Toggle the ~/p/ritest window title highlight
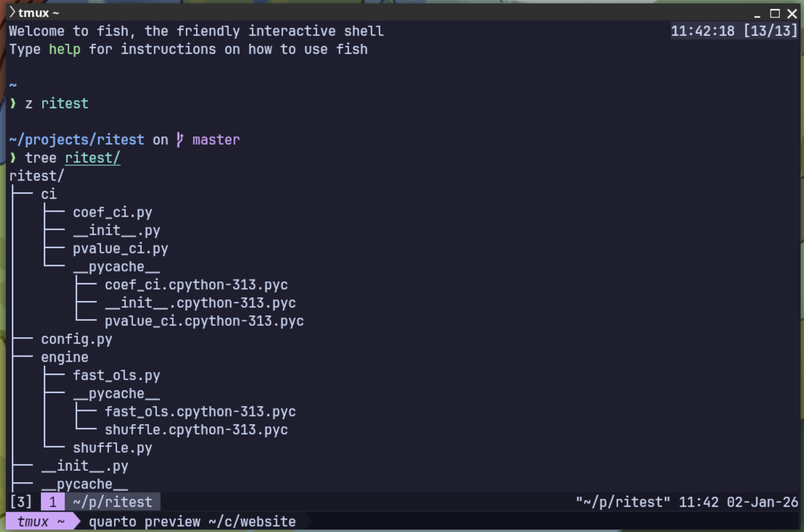 click(x=111, y=502)
